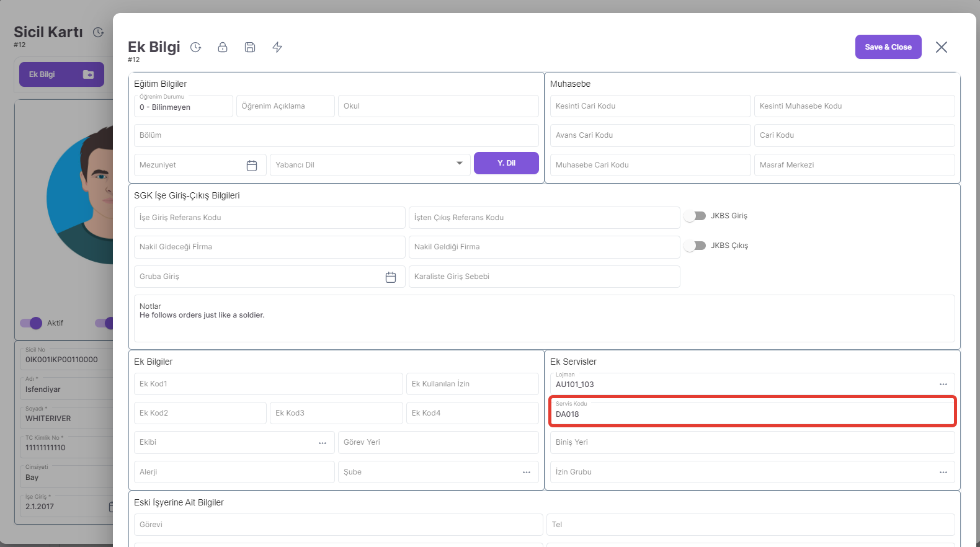The image size is (980, 547).
Task: Click the Y. Dil button
Action: pos(506,163)
